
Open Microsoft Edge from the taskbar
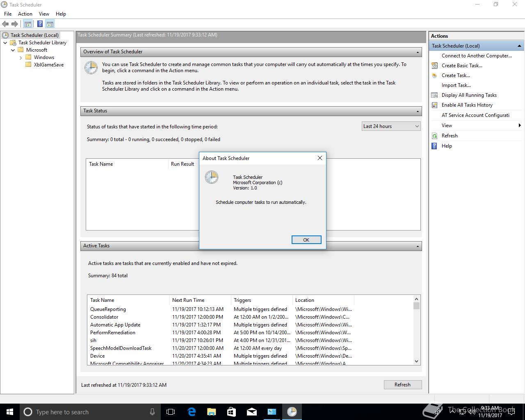point(191,412)
